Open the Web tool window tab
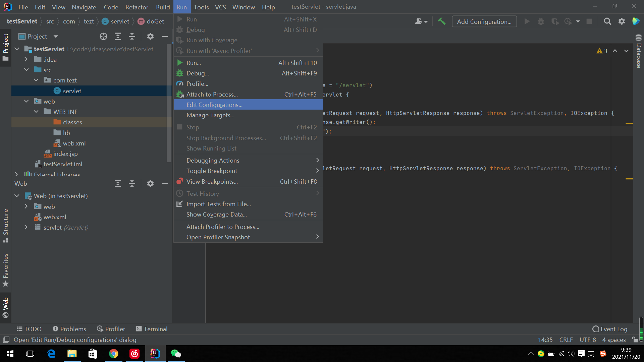The image size is (644, 362). coord(5,308)
